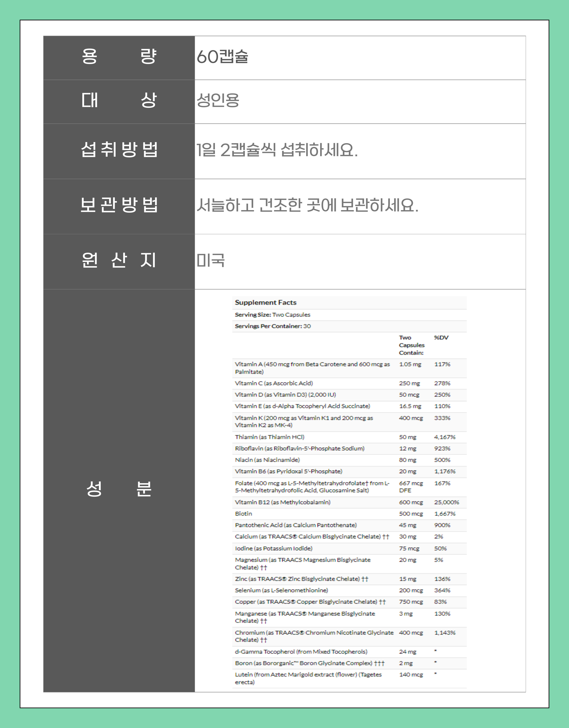
Task: Click the Lutein row name
Action: (x=308, y=678)
